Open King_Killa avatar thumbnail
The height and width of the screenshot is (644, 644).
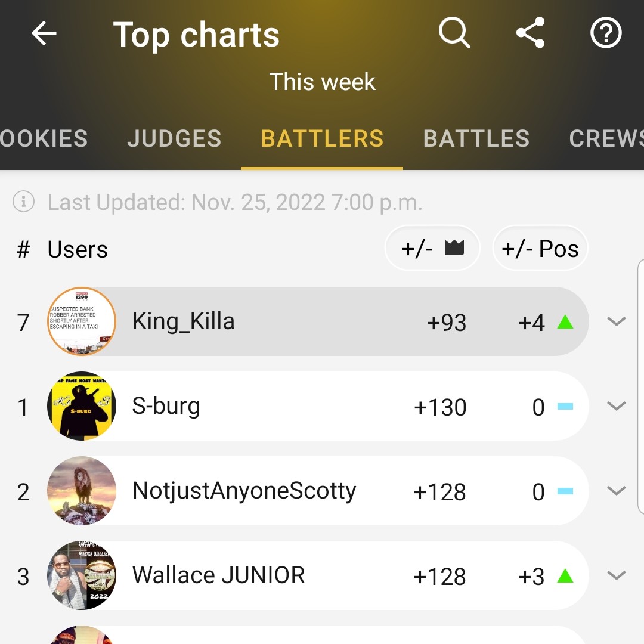pos(82,321)
